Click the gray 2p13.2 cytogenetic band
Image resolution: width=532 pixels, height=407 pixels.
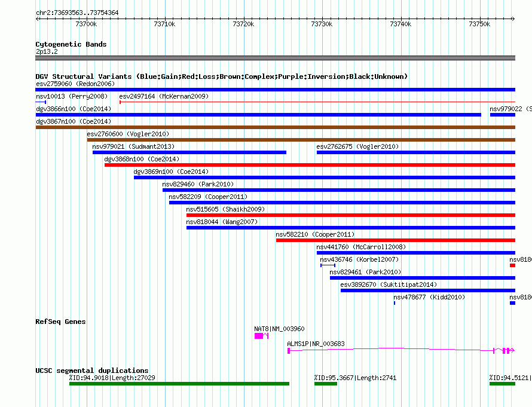(x=275, y=58)
